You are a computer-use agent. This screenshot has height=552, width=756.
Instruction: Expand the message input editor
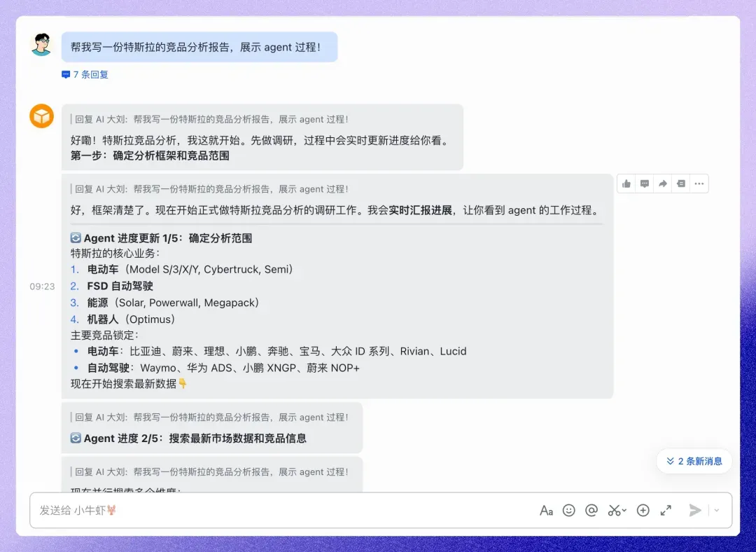[x=666, y=511]
